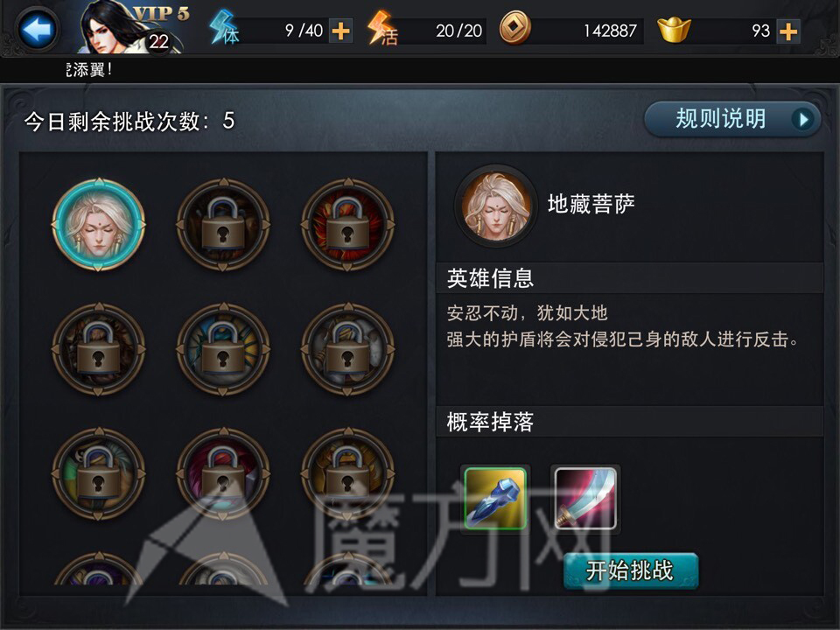Expand the arrow on the 规则说明 button

pyautogui.click(x=803, y=120)
